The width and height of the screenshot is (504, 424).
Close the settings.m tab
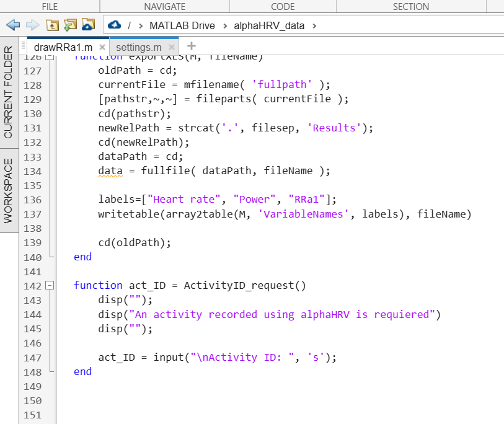[172, 47]
